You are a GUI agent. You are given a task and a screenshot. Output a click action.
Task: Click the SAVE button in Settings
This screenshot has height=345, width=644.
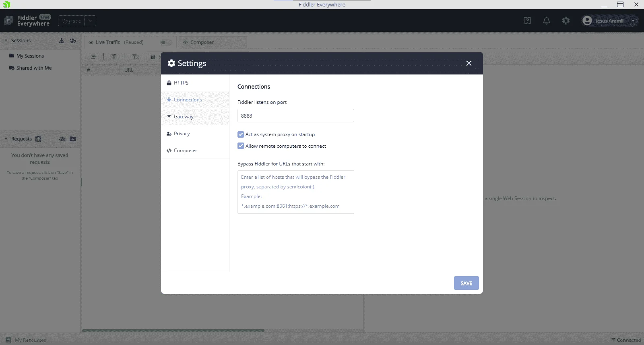tap(466, 283)
